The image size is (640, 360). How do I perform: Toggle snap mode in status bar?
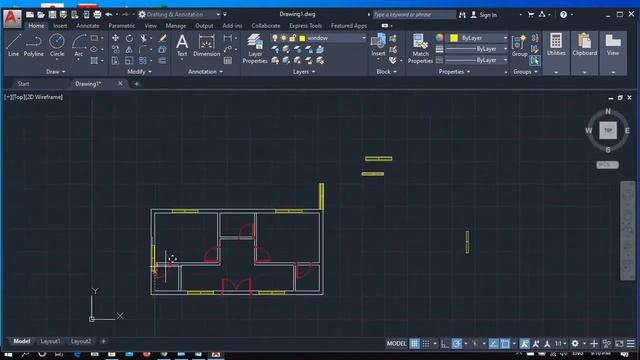(x=426, y=344)
